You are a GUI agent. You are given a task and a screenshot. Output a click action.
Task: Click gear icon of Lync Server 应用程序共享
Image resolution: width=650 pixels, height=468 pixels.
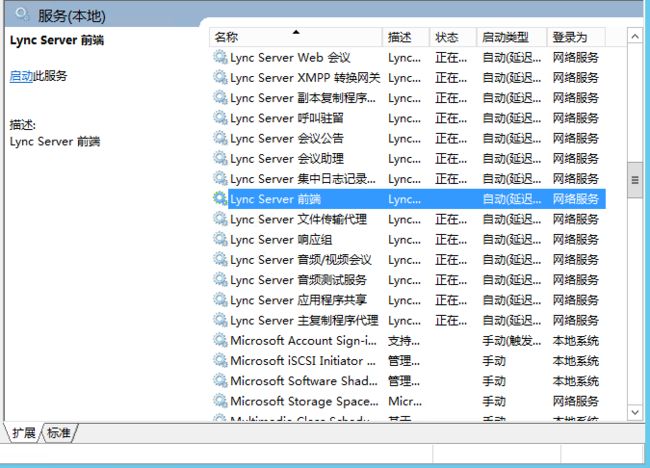[x=220, y=300]
